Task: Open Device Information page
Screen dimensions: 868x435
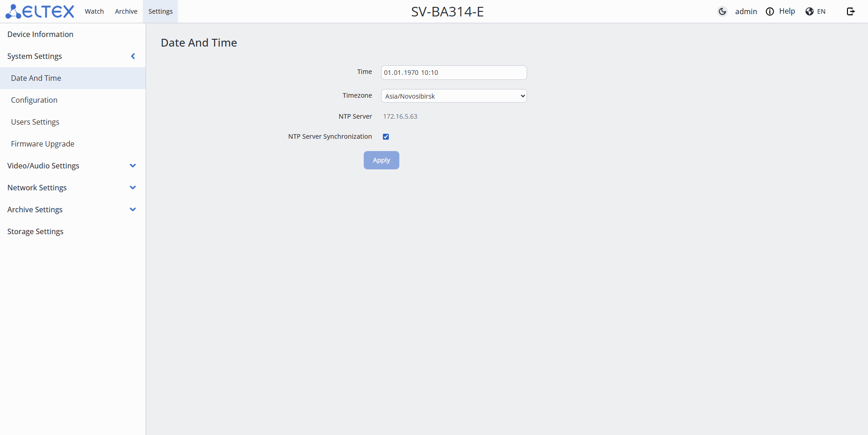Action: coord(40,34)
